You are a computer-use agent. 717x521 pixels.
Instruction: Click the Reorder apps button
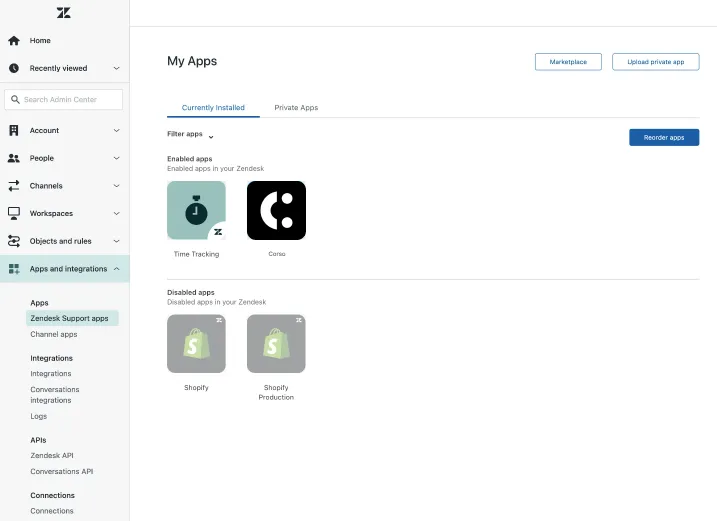pyautogui.click(x=664, y=137)
